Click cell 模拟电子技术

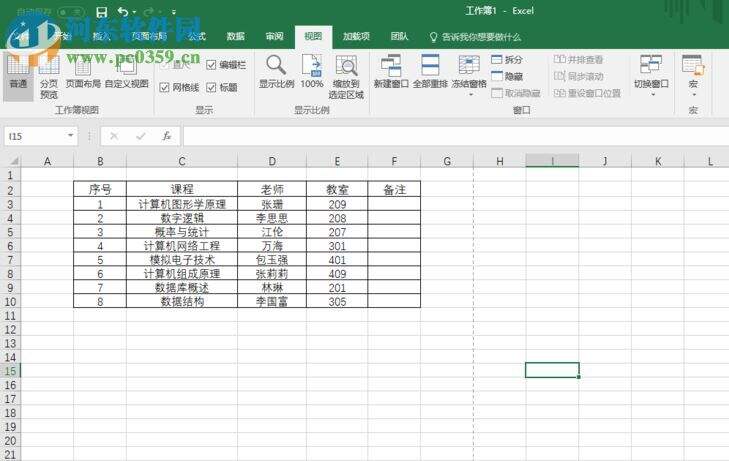tap(182, 260)
